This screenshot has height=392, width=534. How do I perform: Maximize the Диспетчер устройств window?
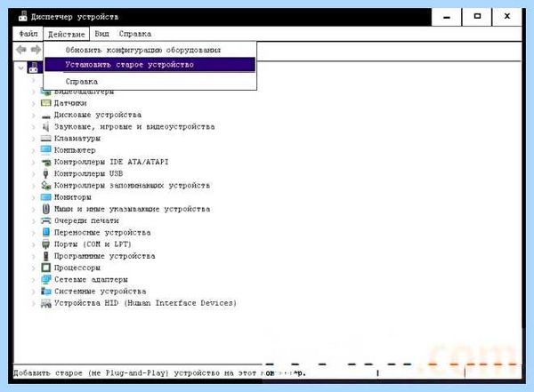(x=477, y=17)
